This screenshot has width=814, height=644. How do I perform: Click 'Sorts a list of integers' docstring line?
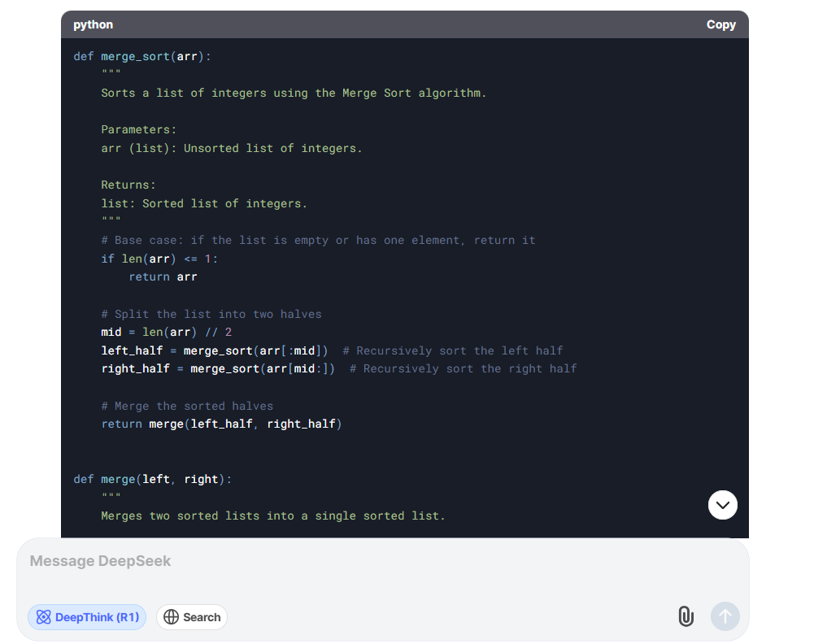(x=294, y=94)
